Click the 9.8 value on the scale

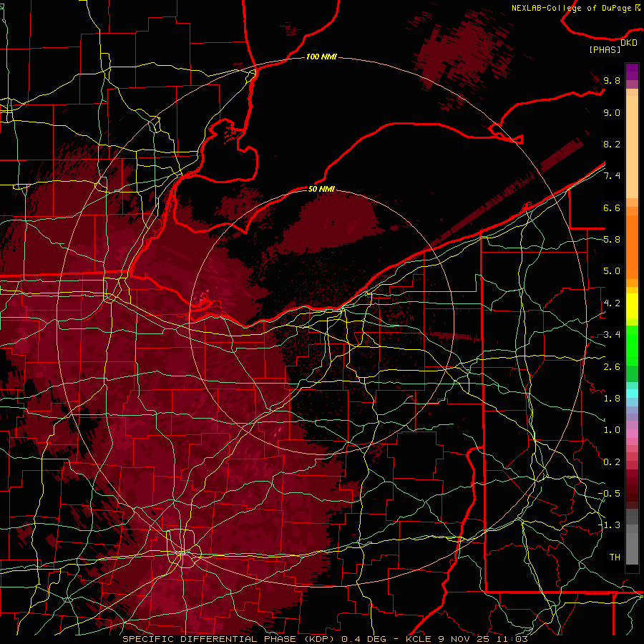pos(612,80)
